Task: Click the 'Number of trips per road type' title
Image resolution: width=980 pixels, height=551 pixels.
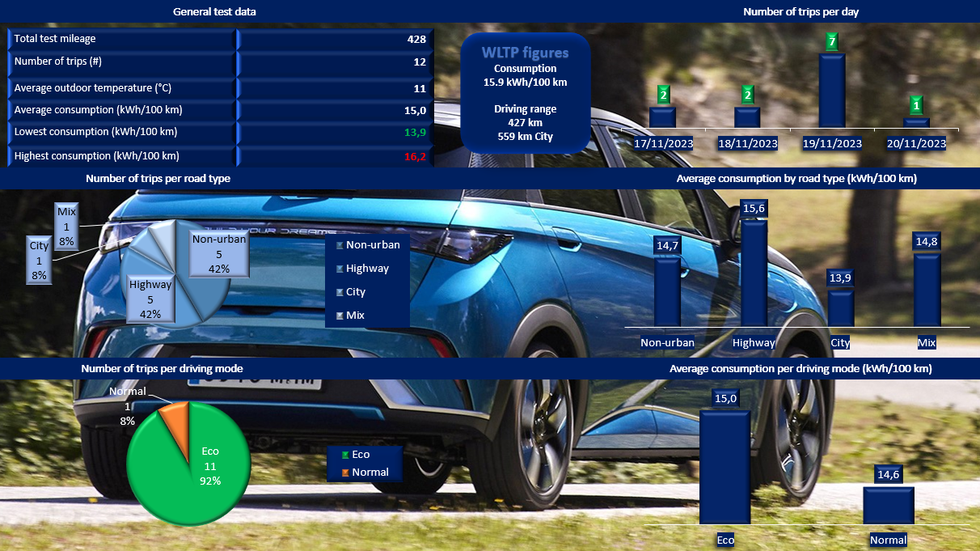Action: (158, 179)
